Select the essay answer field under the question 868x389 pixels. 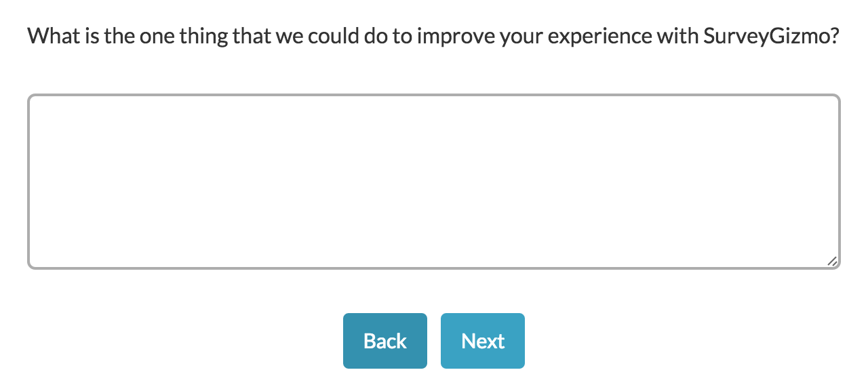434,182
